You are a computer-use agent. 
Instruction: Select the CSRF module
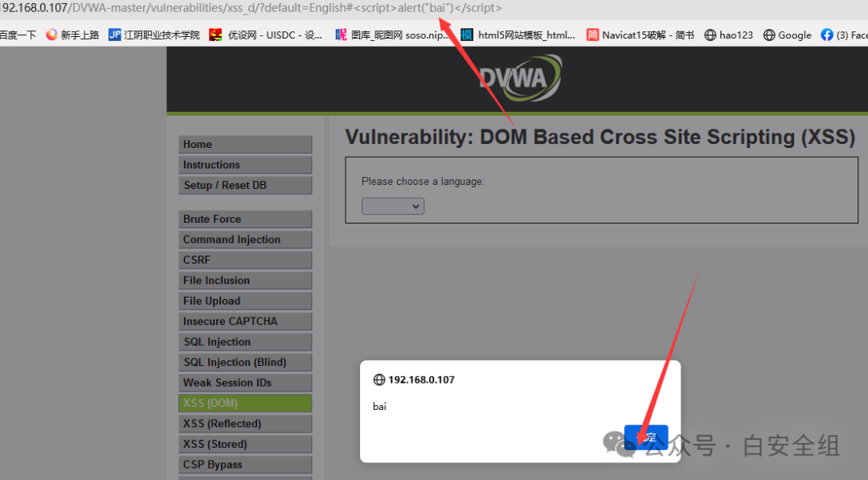(245, 260)
